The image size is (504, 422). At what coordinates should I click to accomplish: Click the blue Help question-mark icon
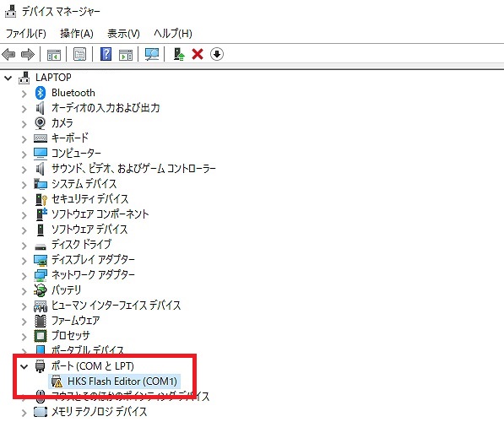[x=106, y=54]
